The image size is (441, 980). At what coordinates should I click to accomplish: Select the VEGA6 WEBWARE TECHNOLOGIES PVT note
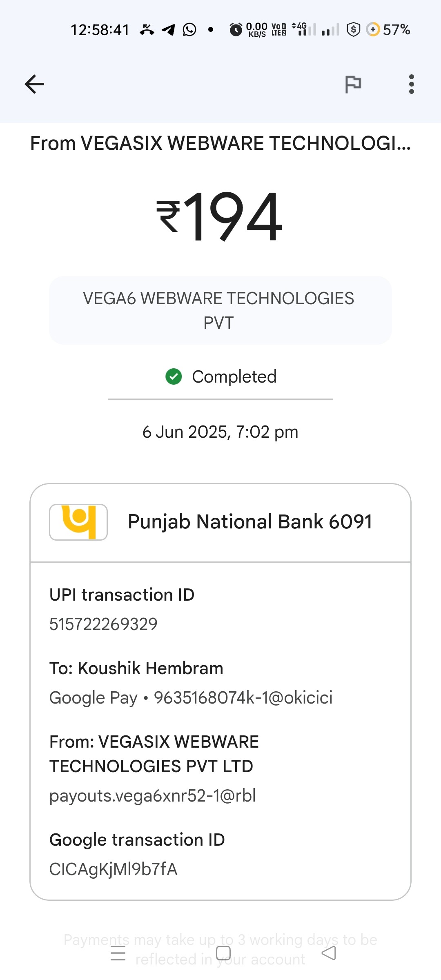(220, 310)
